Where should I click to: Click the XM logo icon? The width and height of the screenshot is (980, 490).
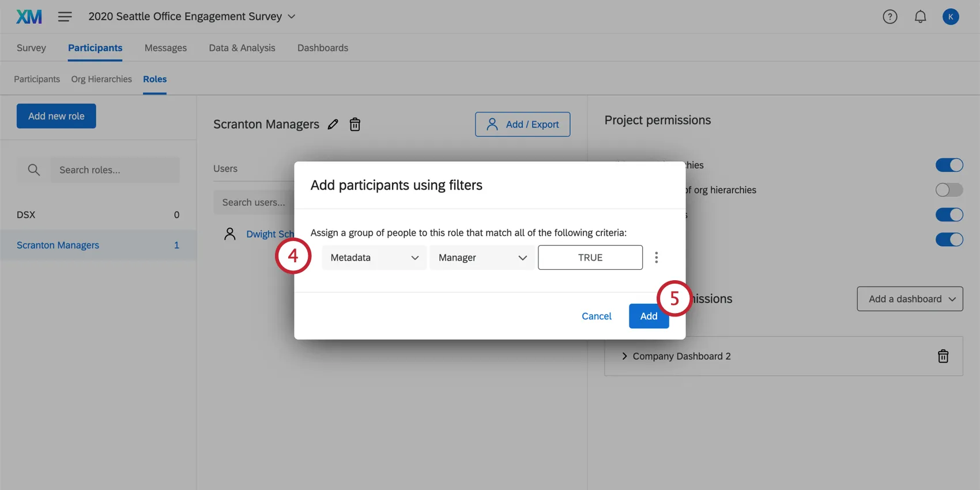click(29, 17)
